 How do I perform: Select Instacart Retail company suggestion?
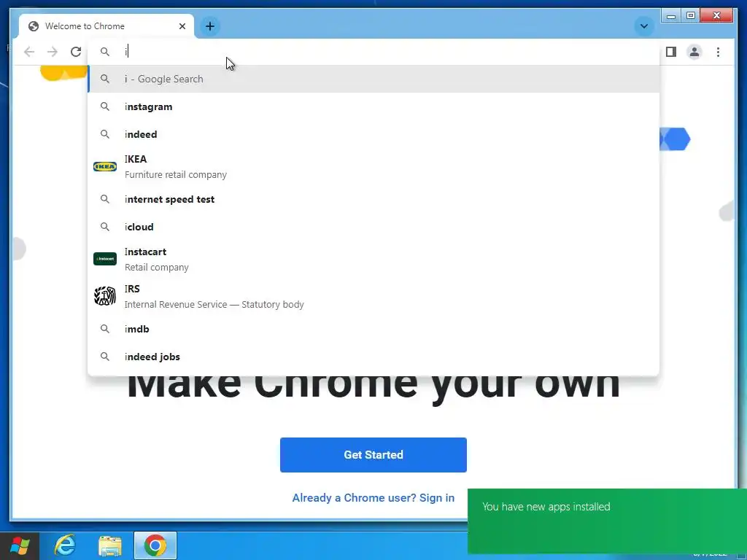click(x=373, y=259)
